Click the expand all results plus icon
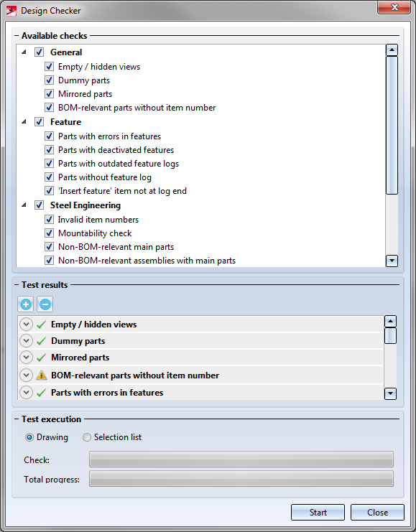416x532 pixels. click(x=25, y=304)
